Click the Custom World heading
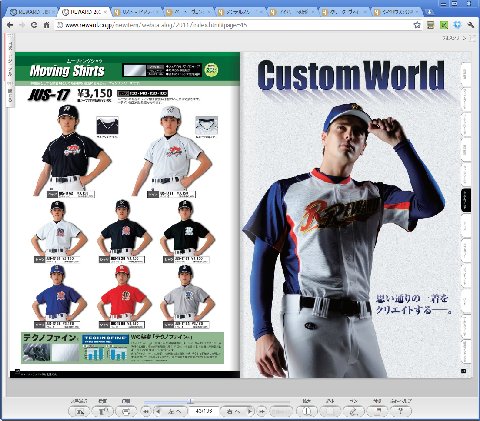Image resolution: width=480 pixels, height=421 pixels. 351,75
